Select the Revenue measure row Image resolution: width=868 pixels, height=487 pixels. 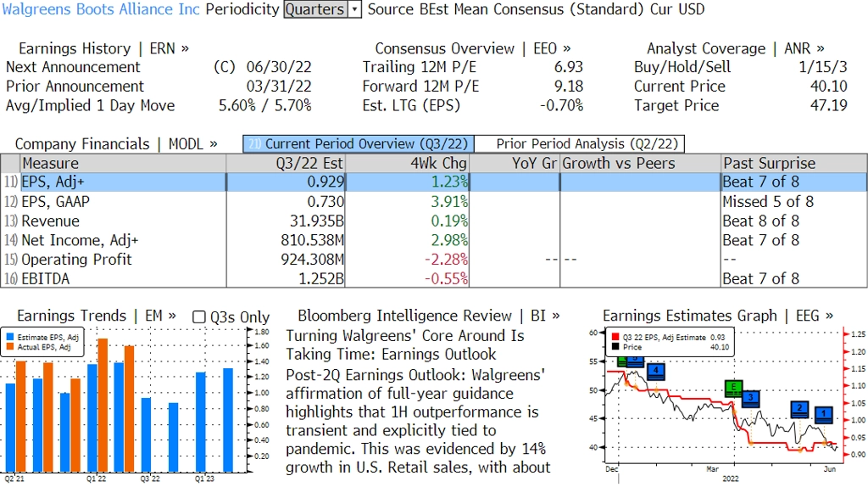[x=434, y=221]
